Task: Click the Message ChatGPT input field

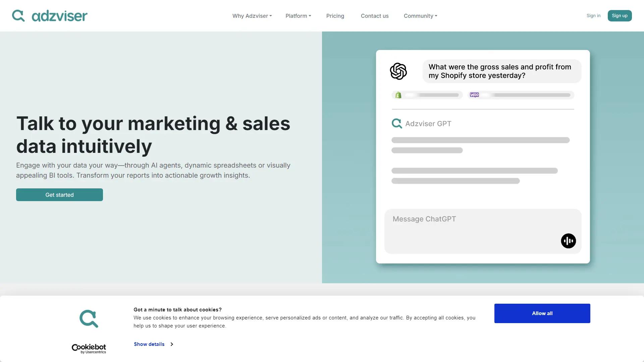Action: tap(470, 225)
